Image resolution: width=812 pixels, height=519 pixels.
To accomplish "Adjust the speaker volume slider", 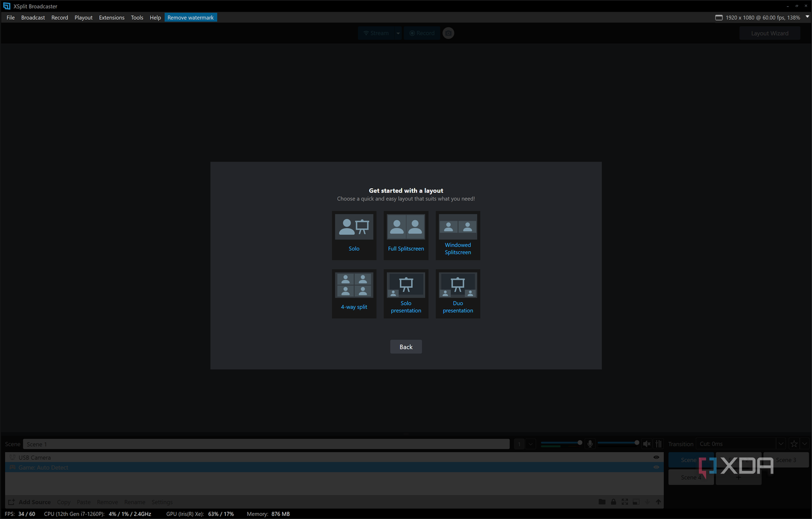I will (618, 443).
